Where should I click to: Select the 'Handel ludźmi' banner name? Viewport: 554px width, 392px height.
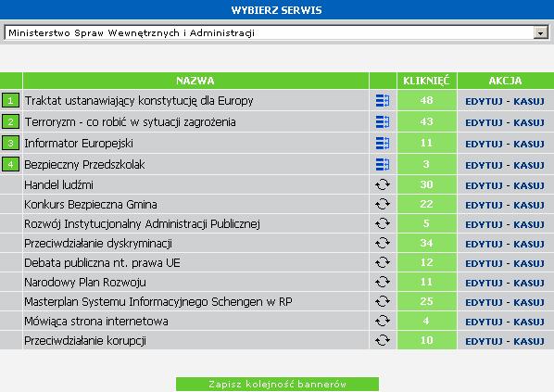[58, 184]
